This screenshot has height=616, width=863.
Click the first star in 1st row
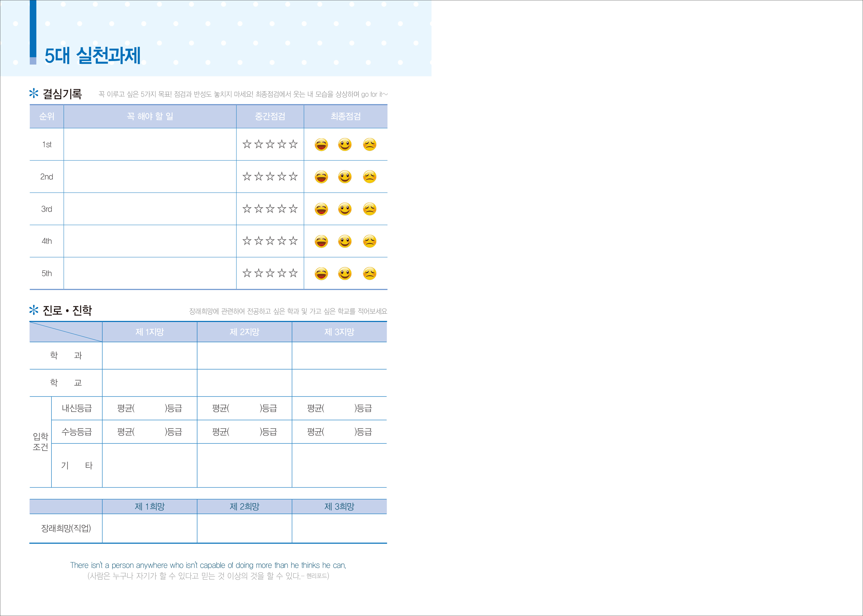point(247,144)
